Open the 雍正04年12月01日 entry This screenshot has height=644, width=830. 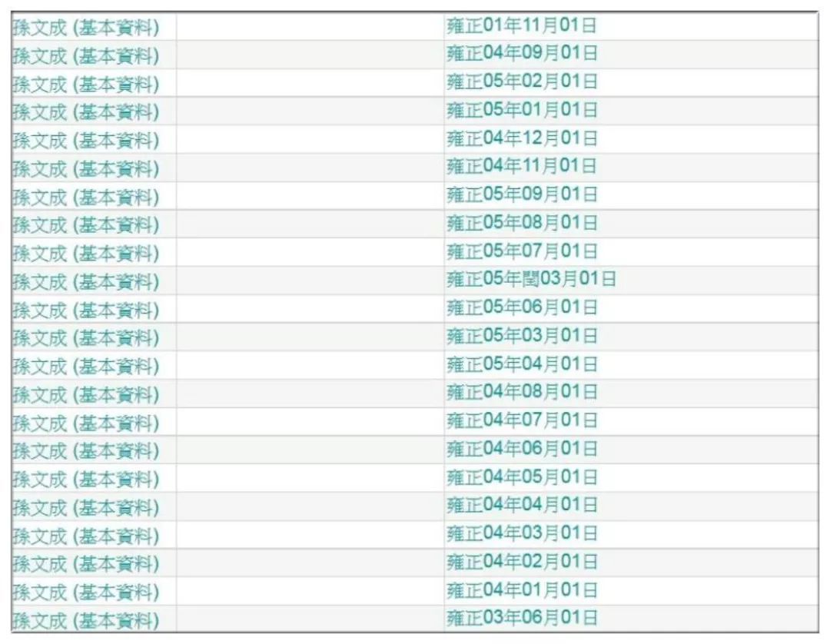[522, 139]
